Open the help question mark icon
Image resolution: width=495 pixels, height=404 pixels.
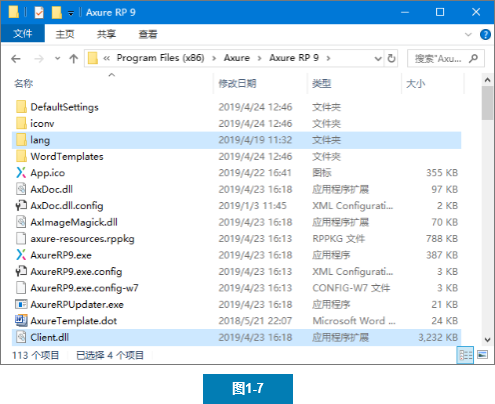coord(485,34)
